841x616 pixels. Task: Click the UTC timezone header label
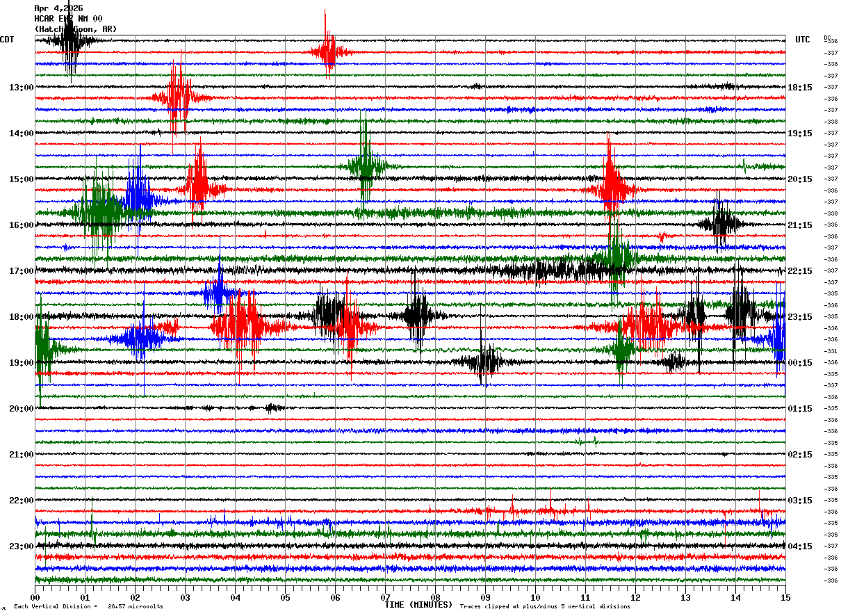tap(803, 40)
